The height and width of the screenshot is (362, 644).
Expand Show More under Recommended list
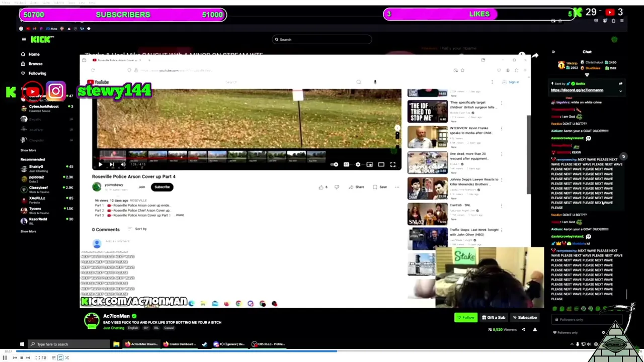tap(28, 231)
